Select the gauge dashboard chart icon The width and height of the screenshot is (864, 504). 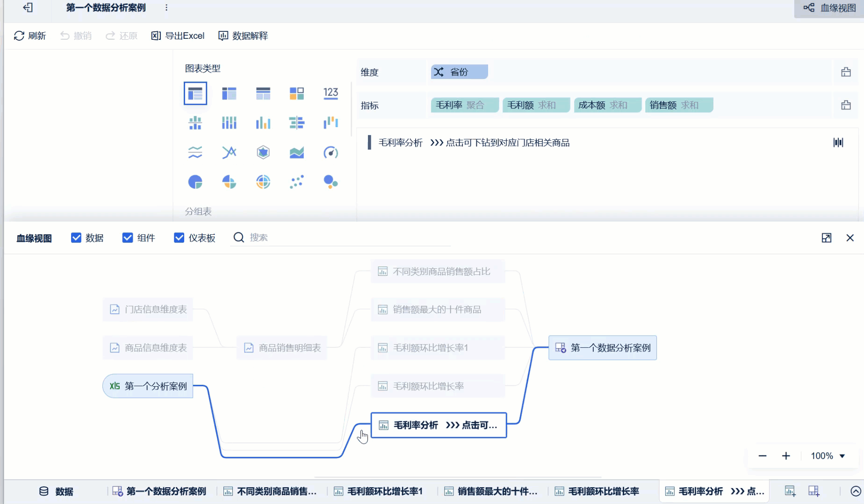click(x=331, y=152)
